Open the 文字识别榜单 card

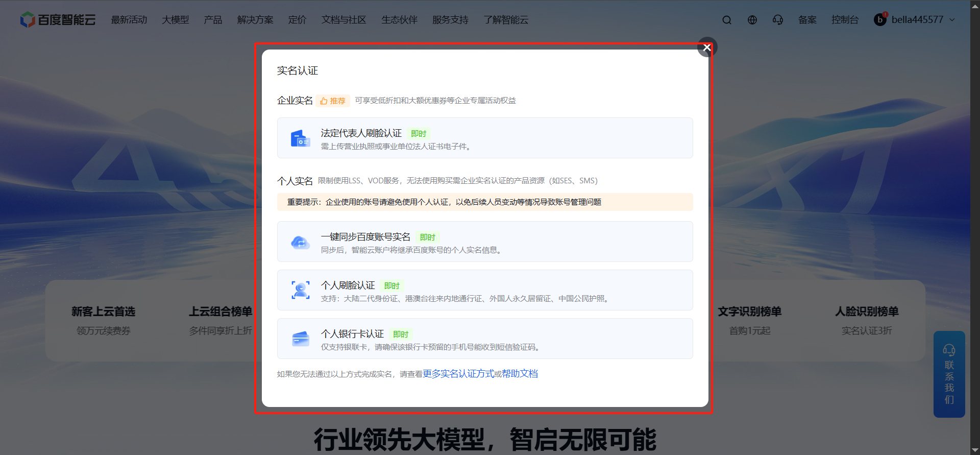(x=750, y=321)
